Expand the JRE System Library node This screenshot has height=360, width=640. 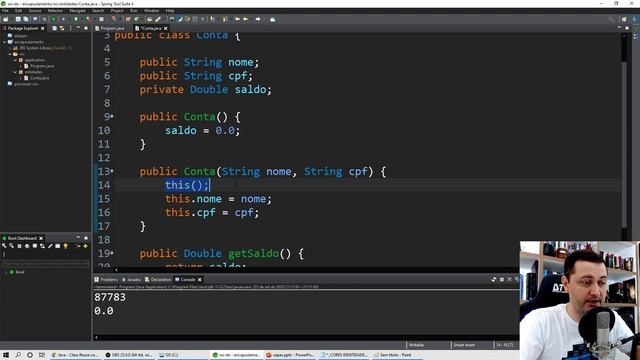point(10,48)
